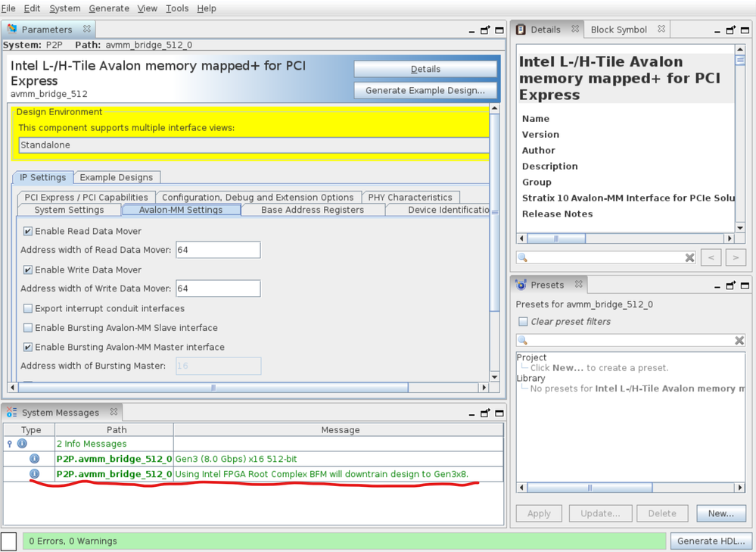Click the System Messages panel icon
The image size is (756, 552).
11,412
